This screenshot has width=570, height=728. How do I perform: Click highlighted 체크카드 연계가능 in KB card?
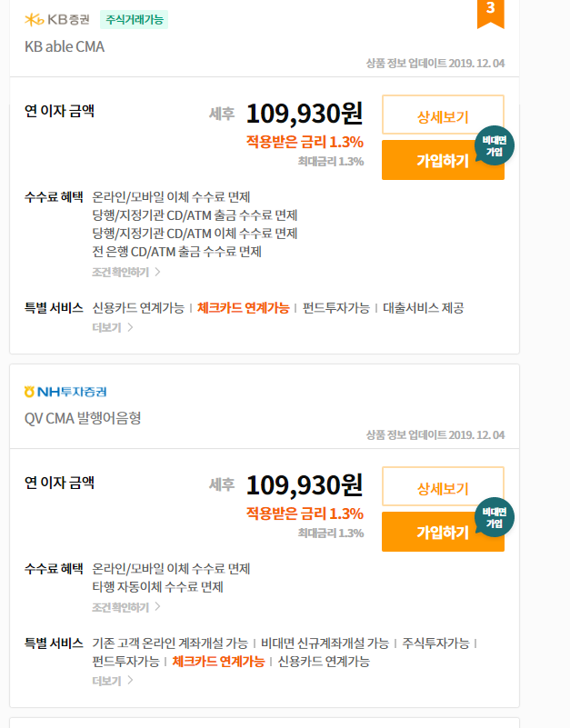pyautogui.click(x=243, y=308)
